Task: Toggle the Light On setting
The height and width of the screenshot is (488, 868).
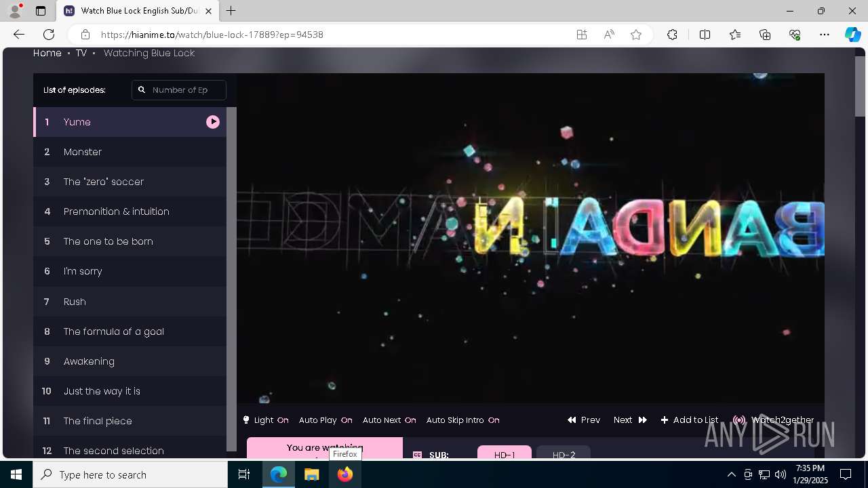Action: click(x=266, y=420)
